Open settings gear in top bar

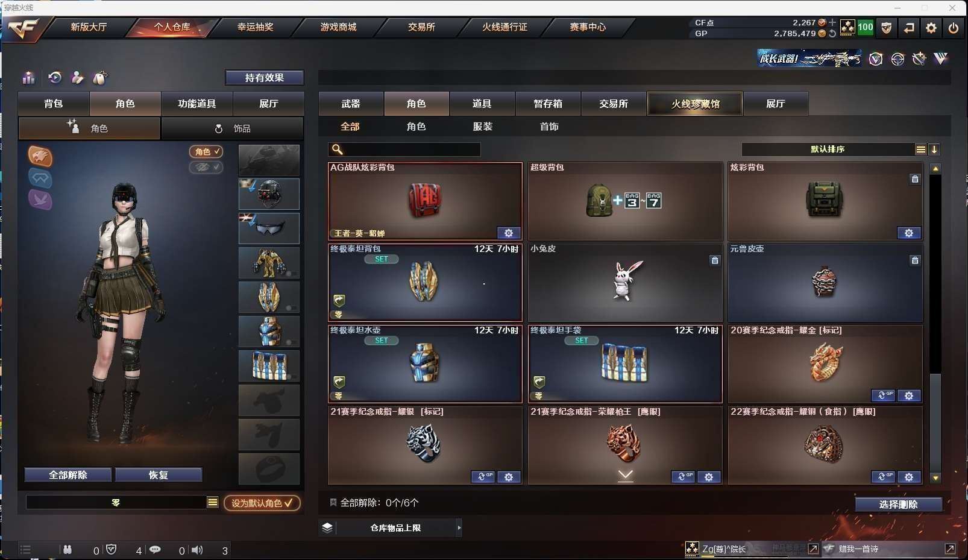pyautogui.click(x=931, y=28)
